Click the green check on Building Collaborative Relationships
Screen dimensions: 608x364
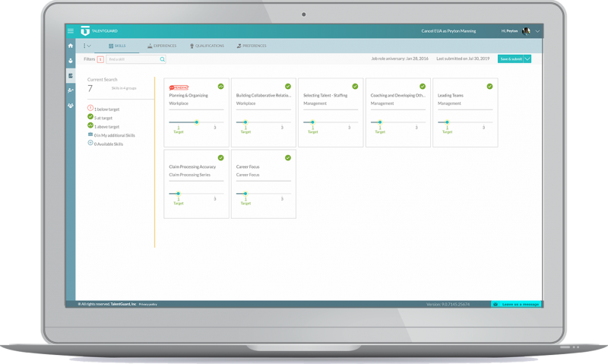click(288, 87)
